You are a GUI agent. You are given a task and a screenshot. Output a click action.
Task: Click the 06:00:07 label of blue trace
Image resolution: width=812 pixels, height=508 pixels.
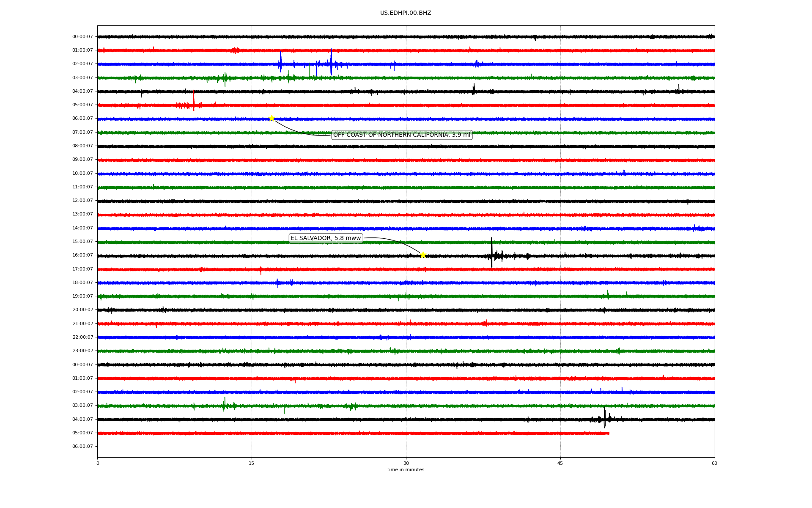[x=82, y=119]
